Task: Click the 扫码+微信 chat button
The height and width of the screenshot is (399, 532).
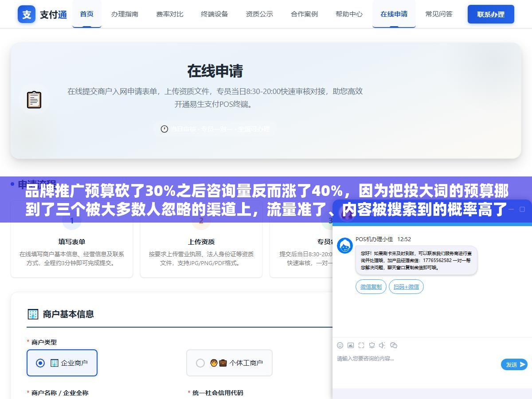Action: (x=406, y=287)
